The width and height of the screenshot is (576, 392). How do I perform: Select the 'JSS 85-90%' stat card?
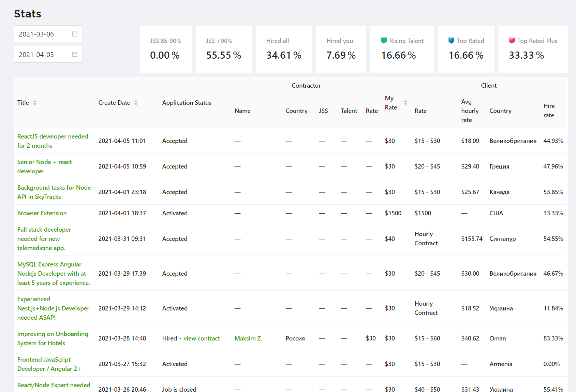[166, 49]
